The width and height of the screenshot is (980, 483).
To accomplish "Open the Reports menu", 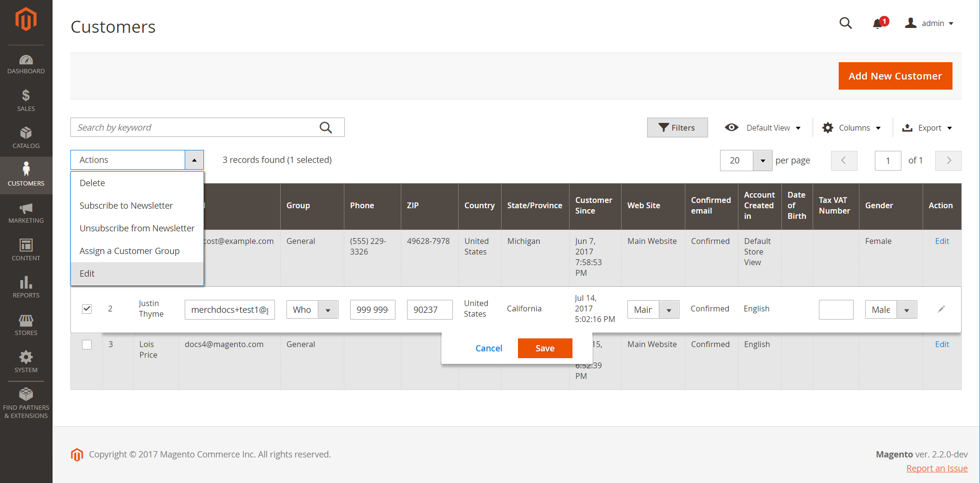I will [26, 287].
